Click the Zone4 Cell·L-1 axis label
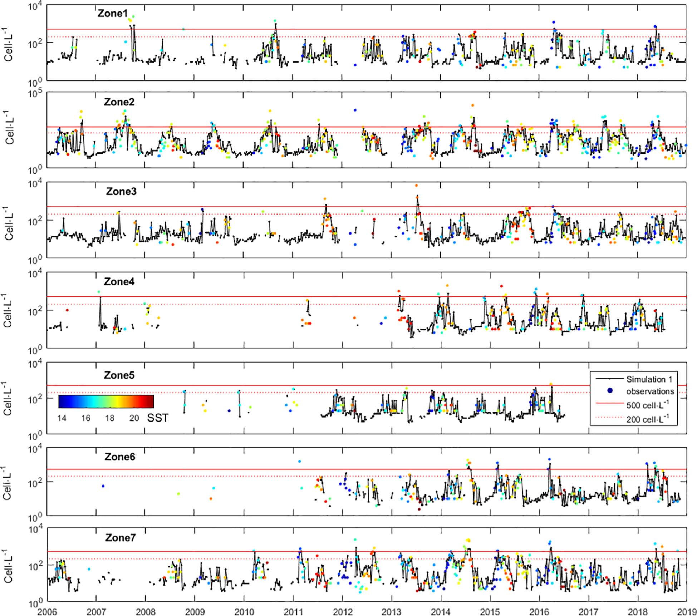The width and height of the screenshot is (697, 616). [x=8, y=310]
